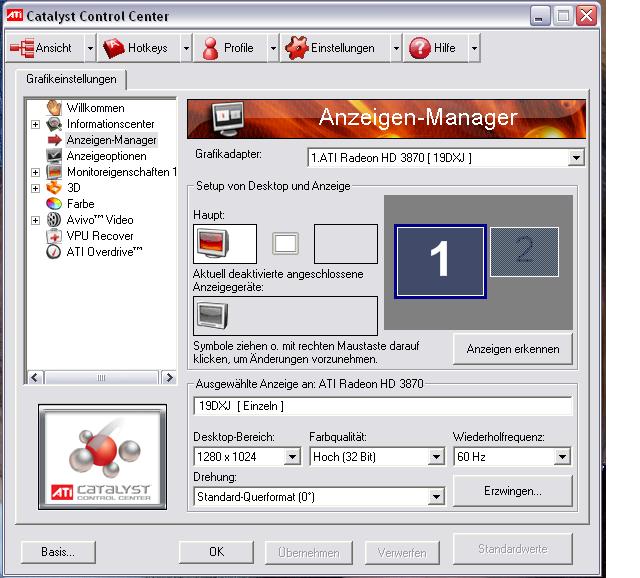
Task: Click the tree horizontal scrollbar thumb
Action: tap(101, 378)
